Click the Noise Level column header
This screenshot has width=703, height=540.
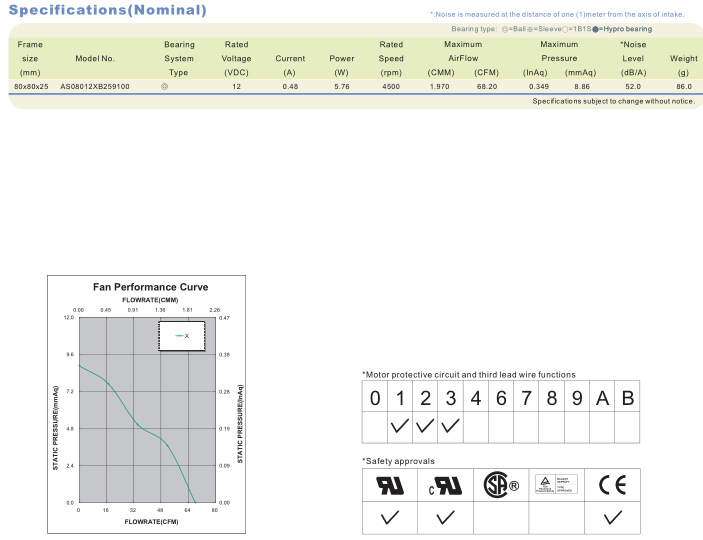click(633, 58)
